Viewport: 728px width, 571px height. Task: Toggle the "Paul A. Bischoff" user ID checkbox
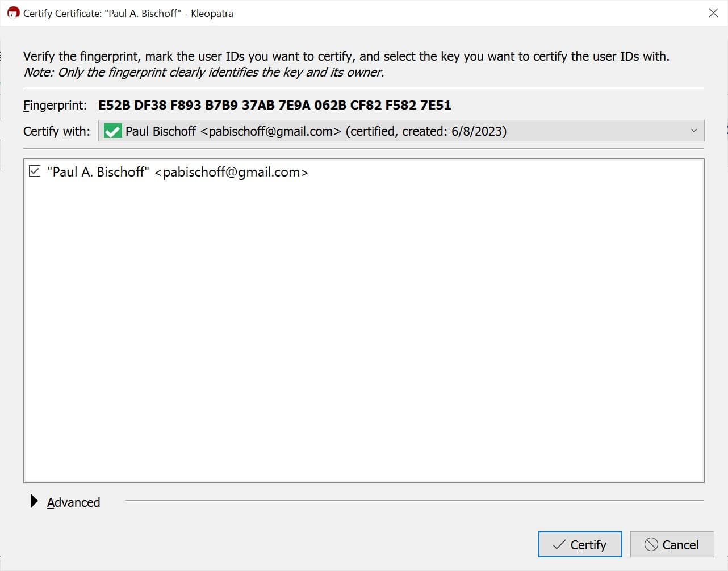pos(35,171)
